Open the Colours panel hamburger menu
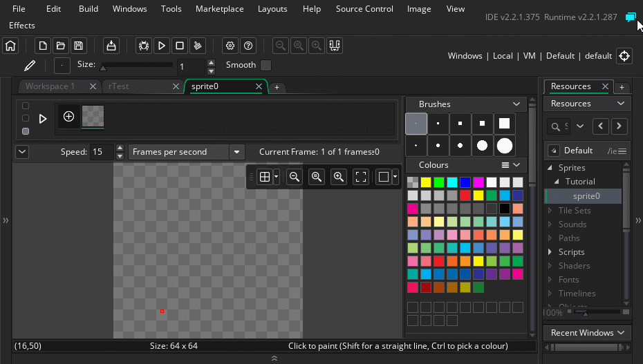The width and height of the screenshot is (643, 364). (505, 165)
